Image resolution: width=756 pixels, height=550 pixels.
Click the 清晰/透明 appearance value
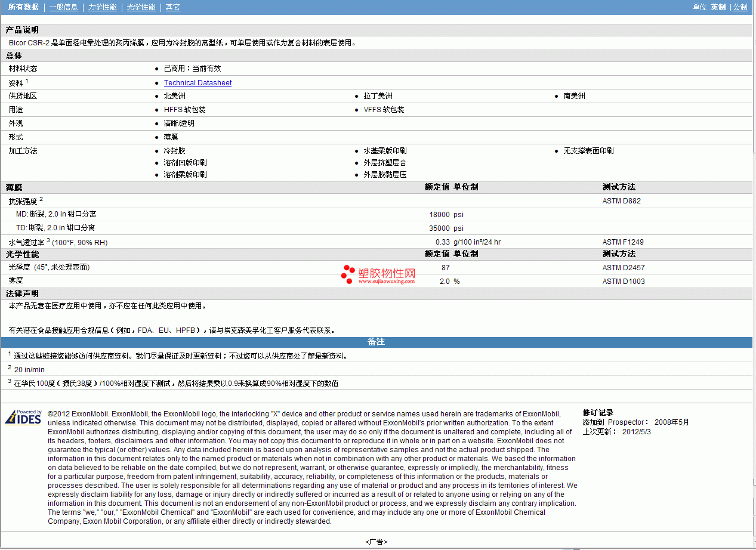pos(179,123)
